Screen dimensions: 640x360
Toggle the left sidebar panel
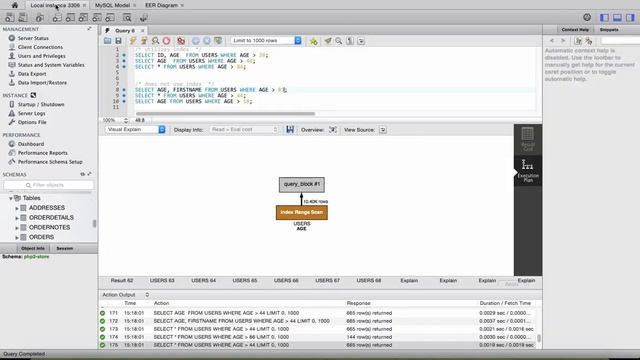point(604,18)
